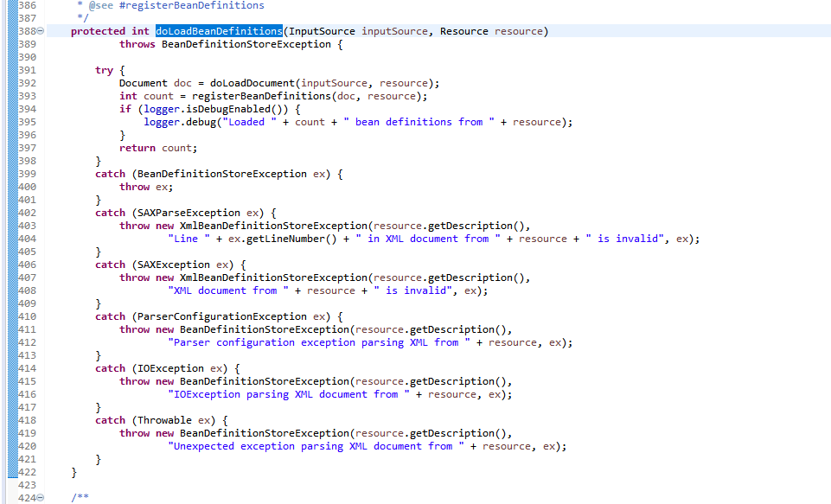Click the registerBeanDefinitions call on line 393

pos(261,96)
